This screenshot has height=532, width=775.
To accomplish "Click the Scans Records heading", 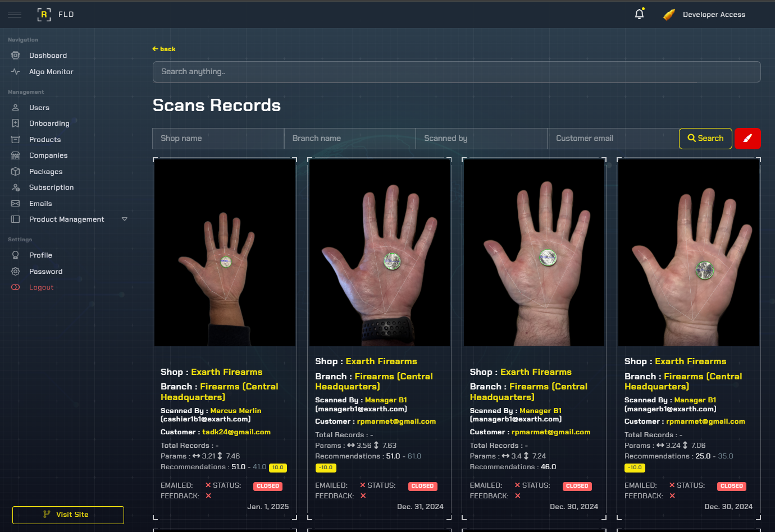I will 217,105.
